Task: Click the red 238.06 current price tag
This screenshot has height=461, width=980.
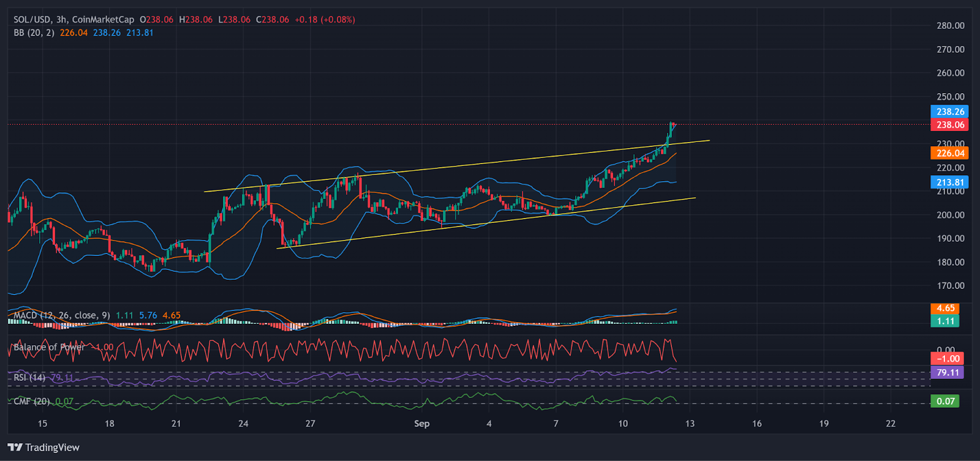Action: [x=949, y=124]
